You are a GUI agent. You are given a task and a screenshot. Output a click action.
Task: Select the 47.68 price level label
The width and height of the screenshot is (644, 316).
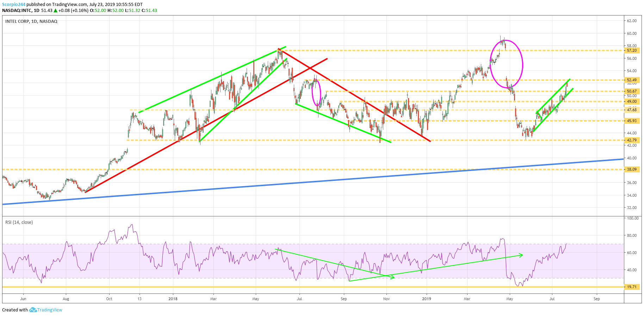point(632,110)
